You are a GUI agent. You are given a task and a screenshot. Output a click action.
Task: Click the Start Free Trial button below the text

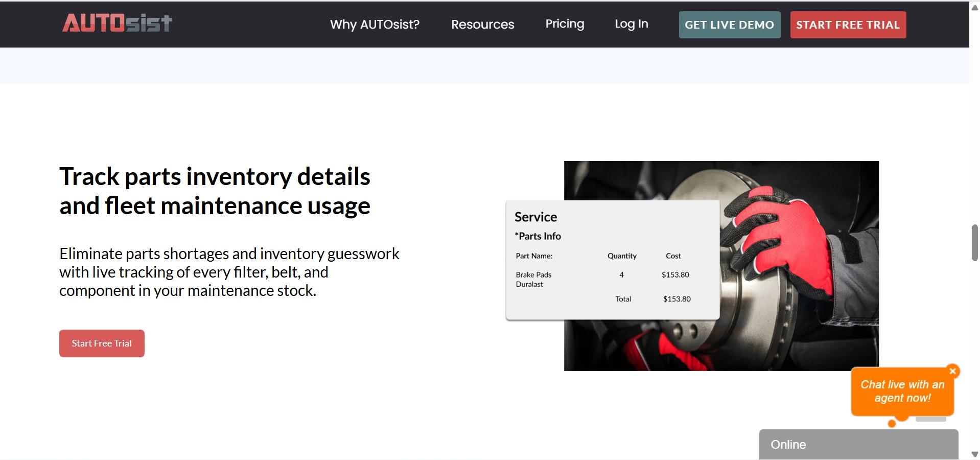(x=102, y=343)
